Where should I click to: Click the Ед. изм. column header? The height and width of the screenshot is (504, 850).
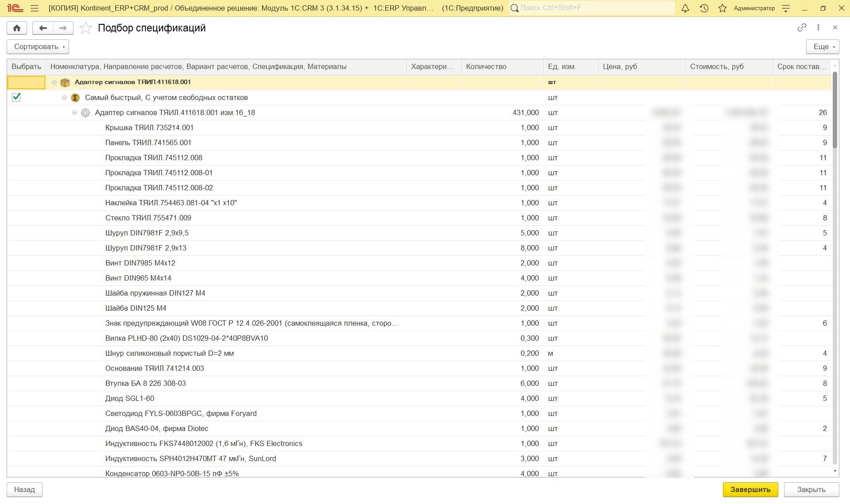[571, 67]
